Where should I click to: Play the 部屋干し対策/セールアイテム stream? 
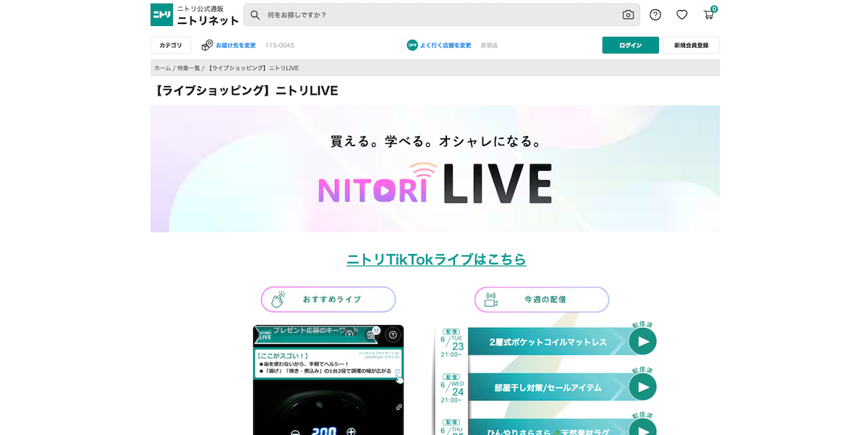642,387
